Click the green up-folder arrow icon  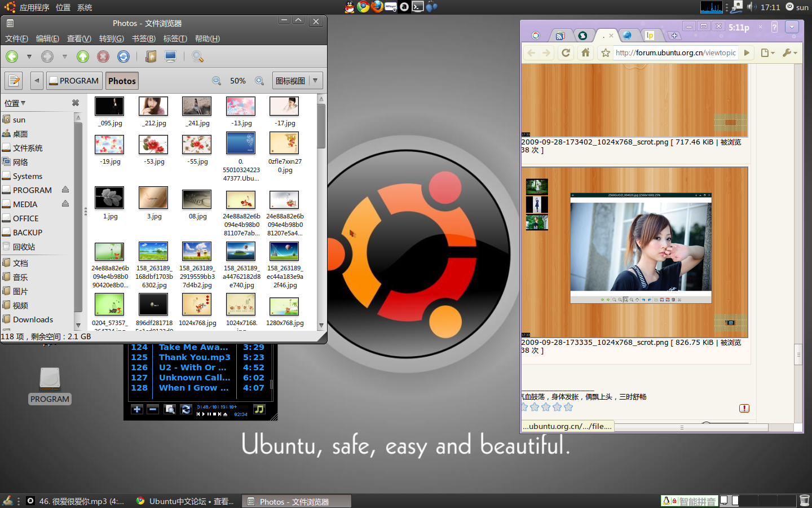tap(83, 56)
